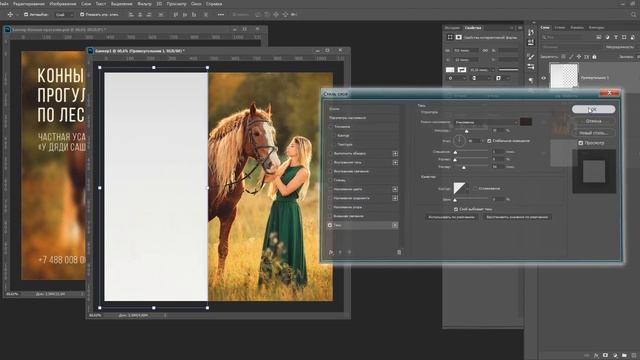Click the new adjustment layer icon in Layers panel

pyautogui.click(x=615, y=356)
